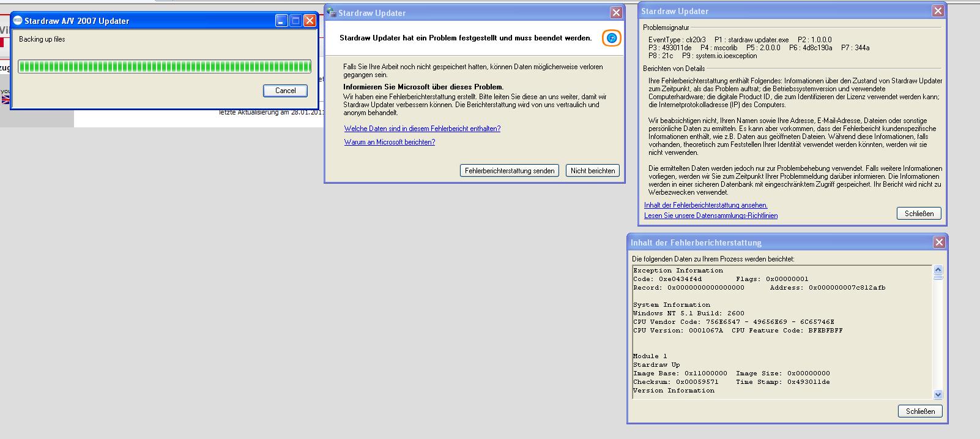Image resolution: width=980 pixels, height=439 pixels.
Task: Close the Stardraw Updater error dialog
Action: [616, 13]
